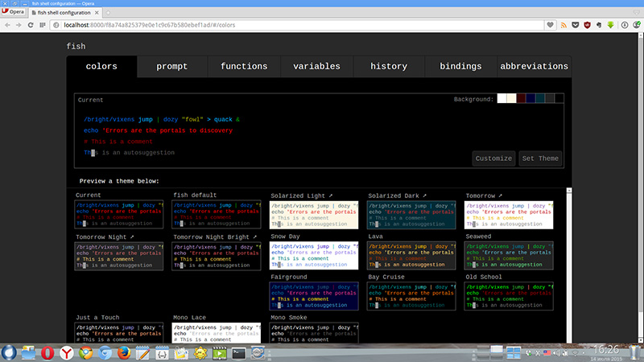Click the green download arrow extension
This screenshot has width=644, height=362.
611,25
